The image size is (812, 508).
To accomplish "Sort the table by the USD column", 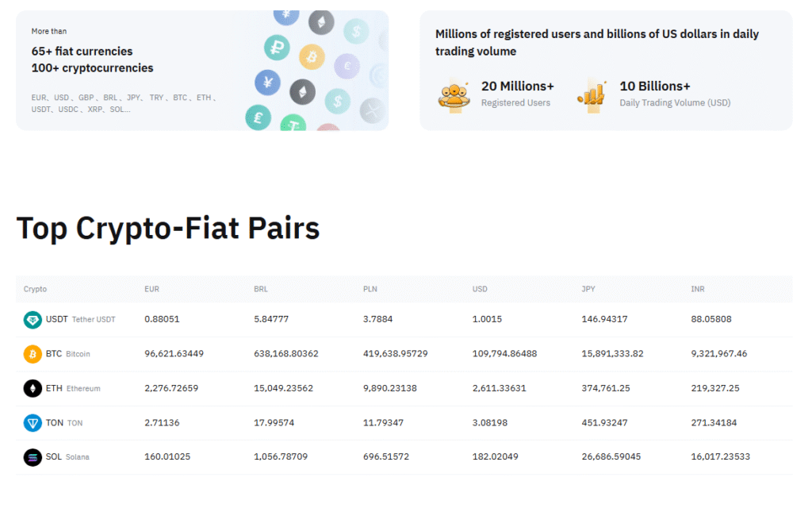I will tap(479, 289).
